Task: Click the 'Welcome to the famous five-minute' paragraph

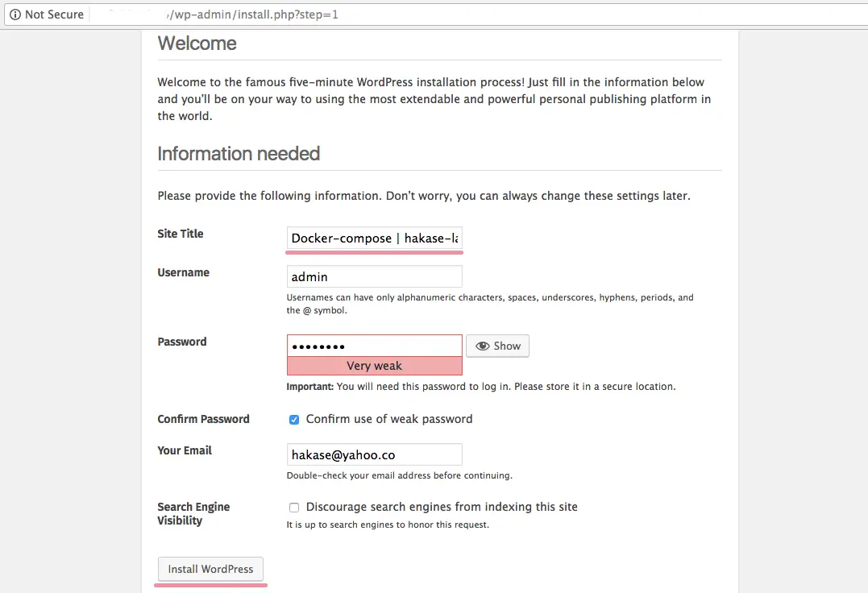Action: tap(434, 99)
